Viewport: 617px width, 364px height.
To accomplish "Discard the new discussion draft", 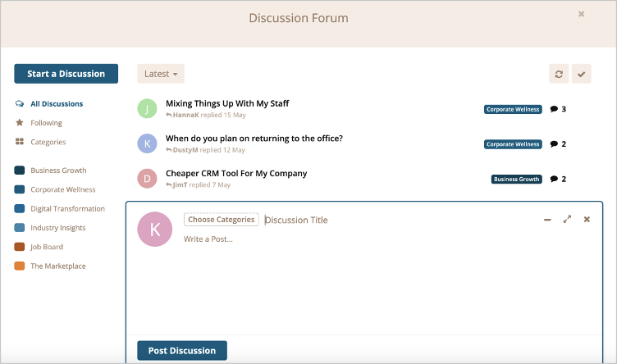I will point(587,220).
